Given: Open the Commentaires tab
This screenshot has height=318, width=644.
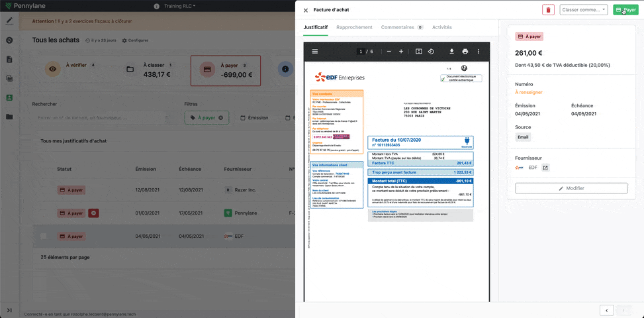Looking at the screenshot, I should pyautogui.click(x=401, y=27).
